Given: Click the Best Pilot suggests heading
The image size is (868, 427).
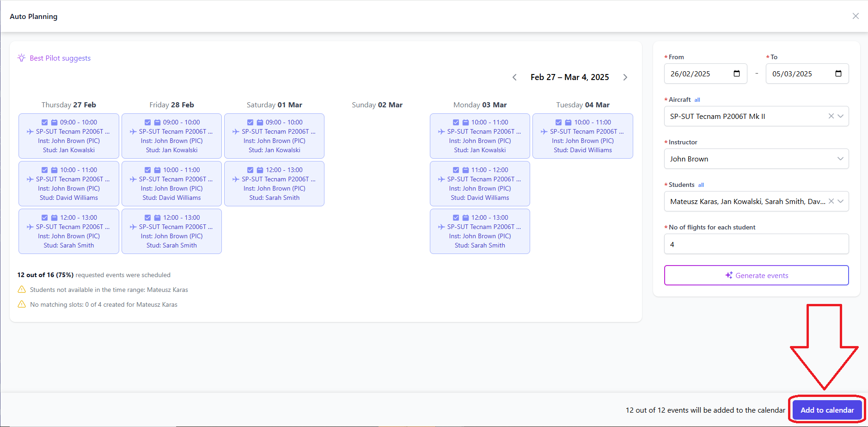Looking at the screenshot, I should coord(60,58).
